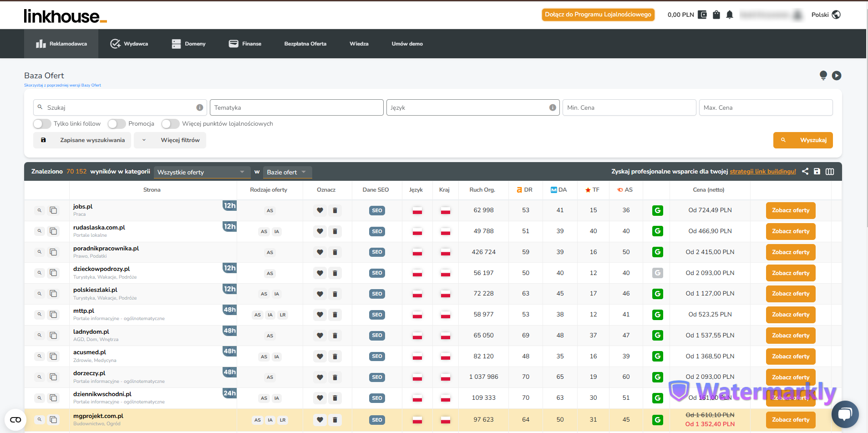Click the notification bell icon
Screen dimensions: 868x433
tap(730, 15)
